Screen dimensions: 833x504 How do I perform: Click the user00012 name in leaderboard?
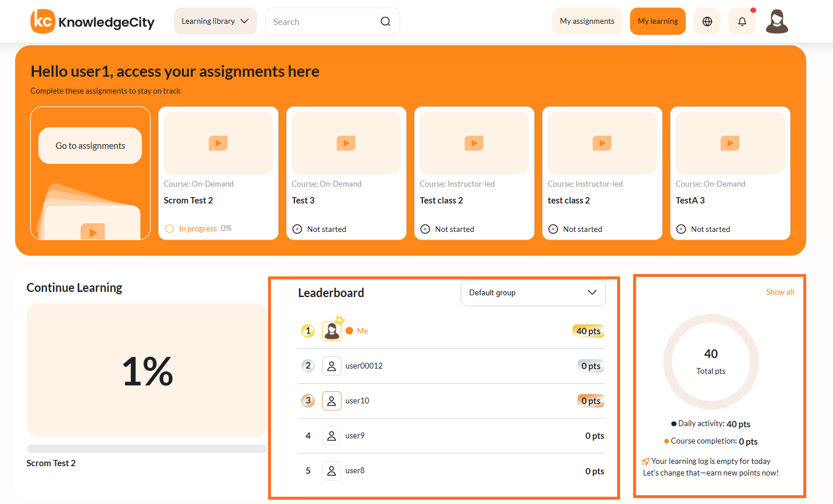click(364, 366)
